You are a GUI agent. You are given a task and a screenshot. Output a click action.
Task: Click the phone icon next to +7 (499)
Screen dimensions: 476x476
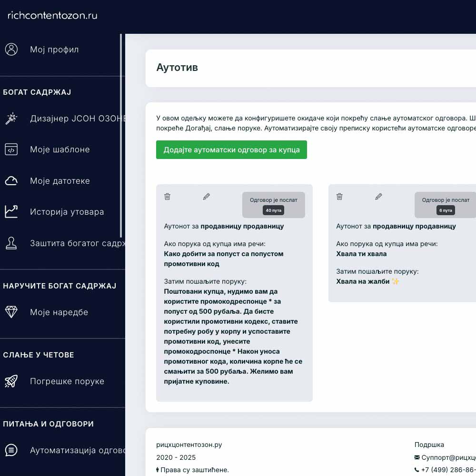pyautogui.click(x=417, y=470)
